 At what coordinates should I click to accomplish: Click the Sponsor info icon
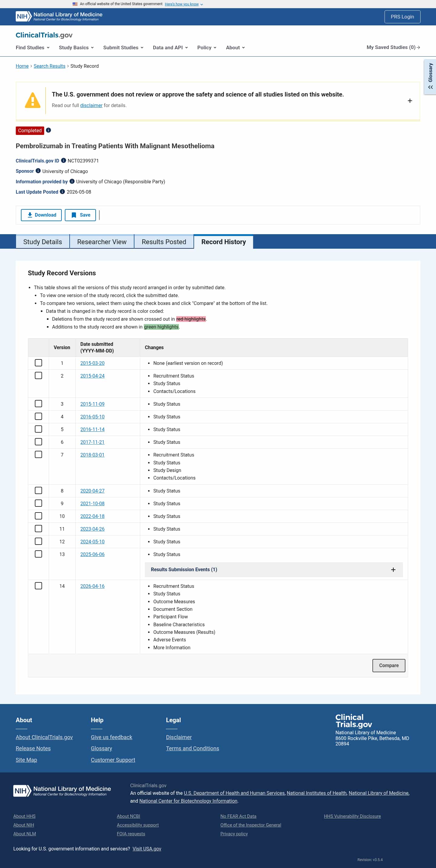coord(38,171)
